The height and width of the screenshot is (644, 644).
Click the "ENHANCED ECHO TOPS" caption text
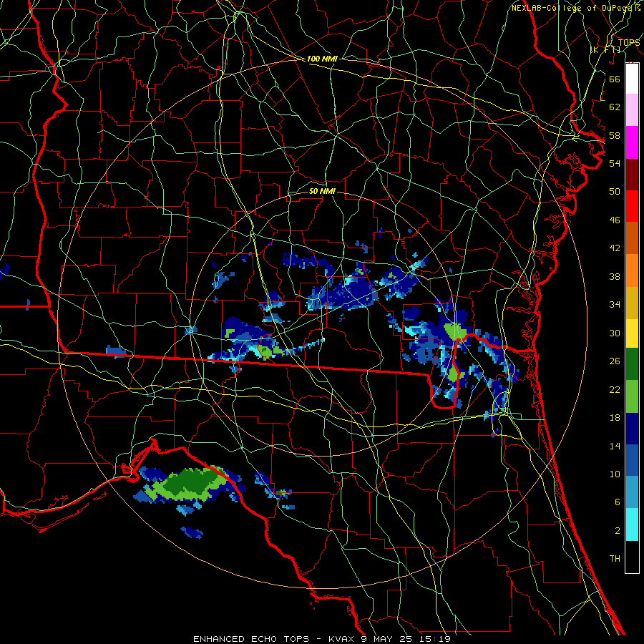tap(251, 639)
